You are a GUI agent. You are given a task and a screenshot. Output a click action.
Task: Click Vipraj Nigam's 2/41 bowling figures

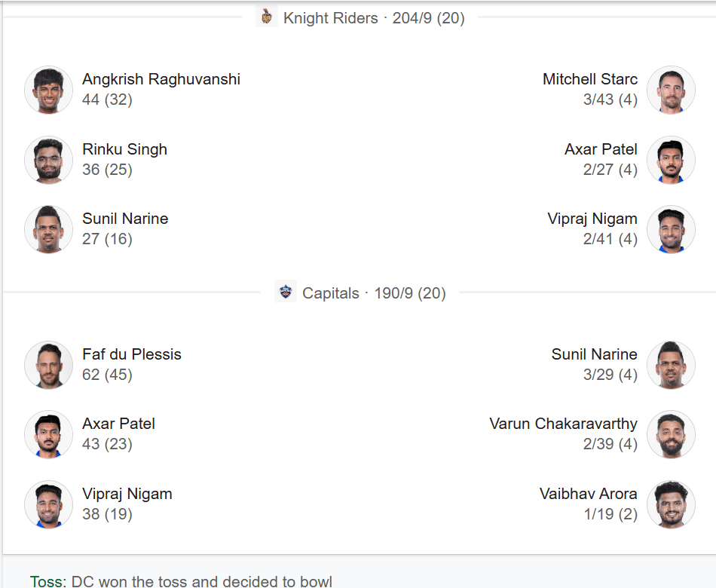coord(610,239)
